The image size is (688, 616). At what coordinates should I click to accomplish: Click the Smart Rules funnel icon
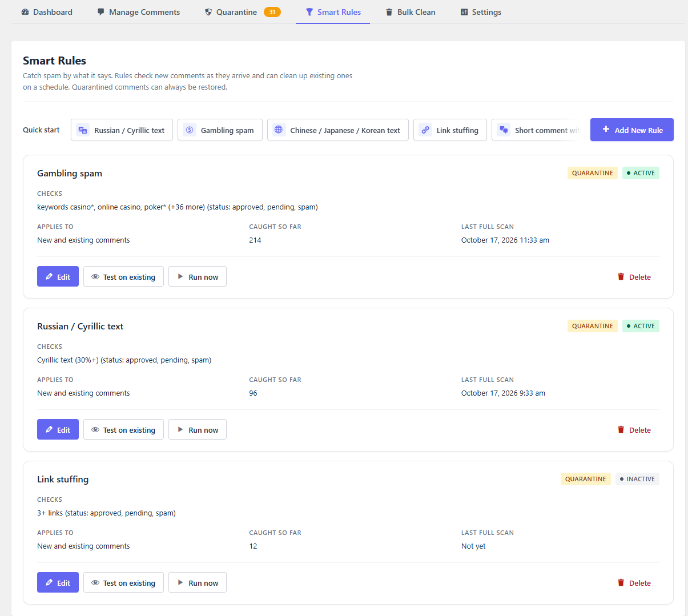[x=309, y=12]
